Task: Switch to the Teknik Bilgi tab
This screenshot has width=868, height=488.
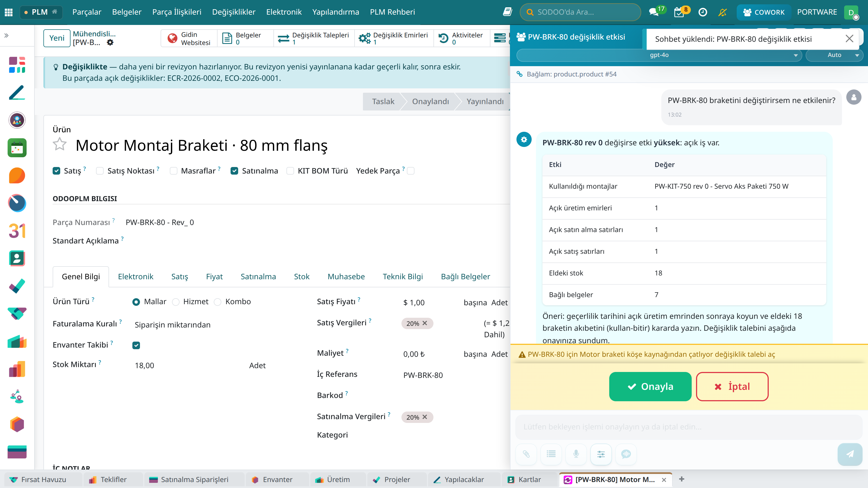Action: (403, 277)
